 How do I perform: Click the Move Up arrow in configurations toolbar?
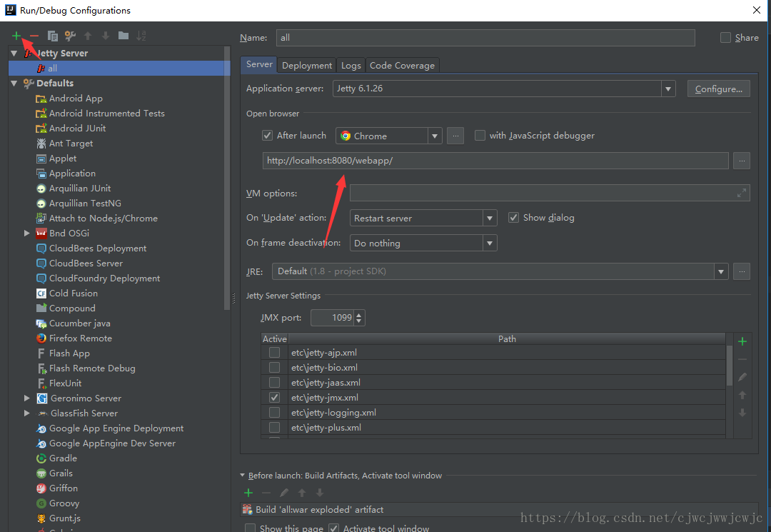point(88,36)
